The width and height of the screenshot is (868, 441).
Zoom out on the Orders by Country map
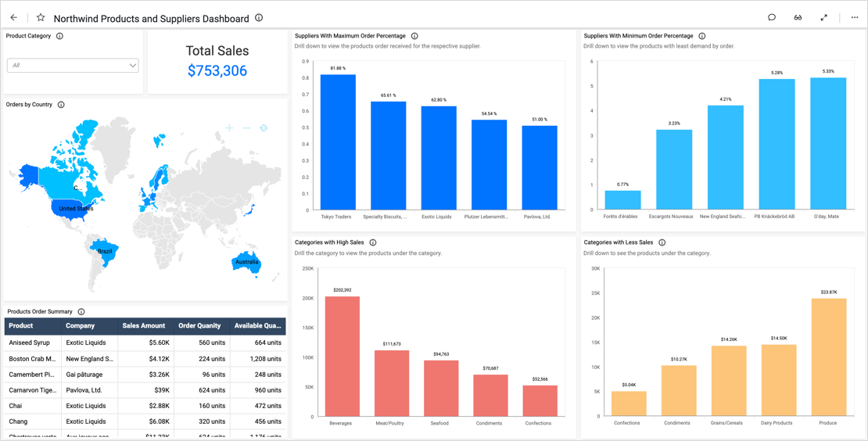(246, 127)
